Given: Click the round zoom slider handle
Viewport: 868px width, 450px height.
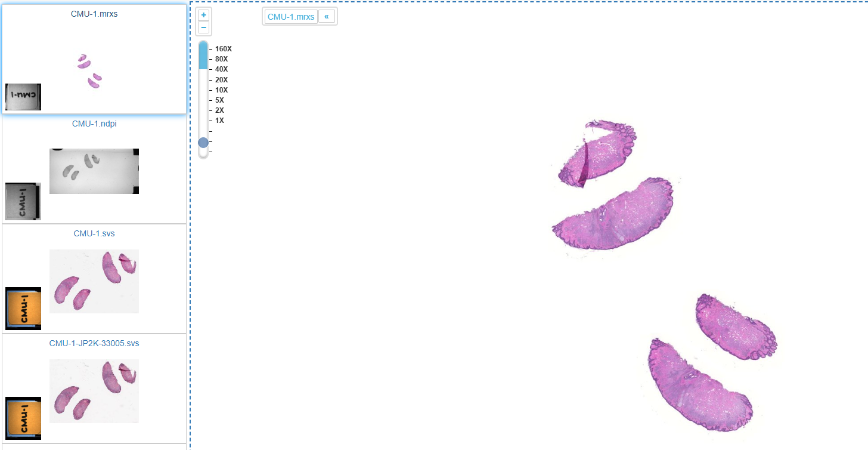Looking at the screenshot, I should coord(203,142).
